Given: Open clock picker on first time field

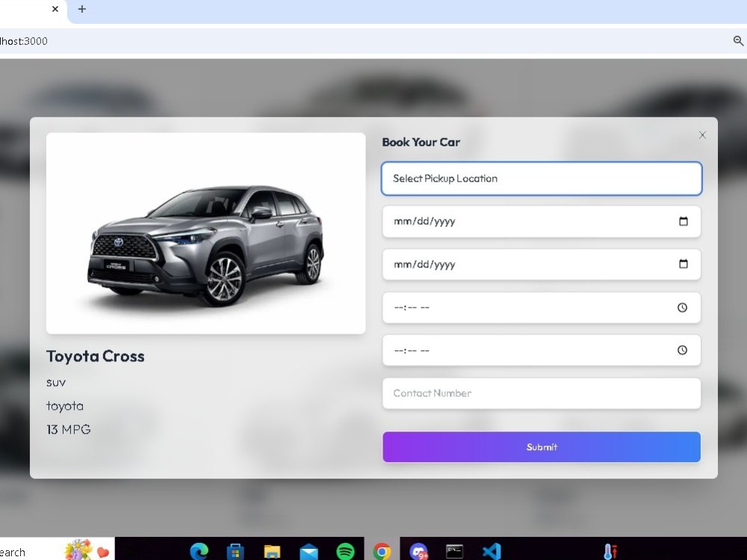Looking at the screenshot, I should tap(682, 307).
